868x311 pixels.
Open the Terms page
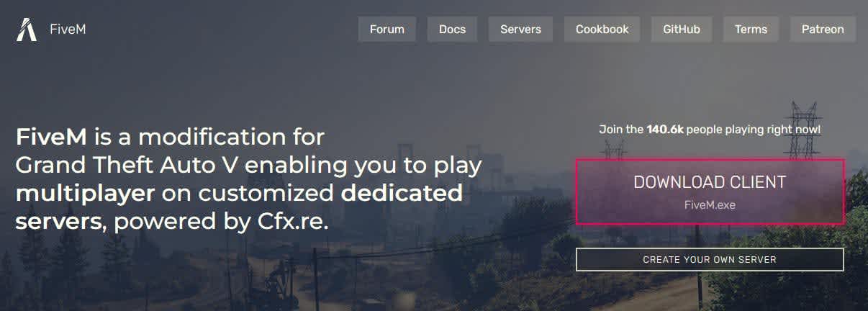click(751, 30)
